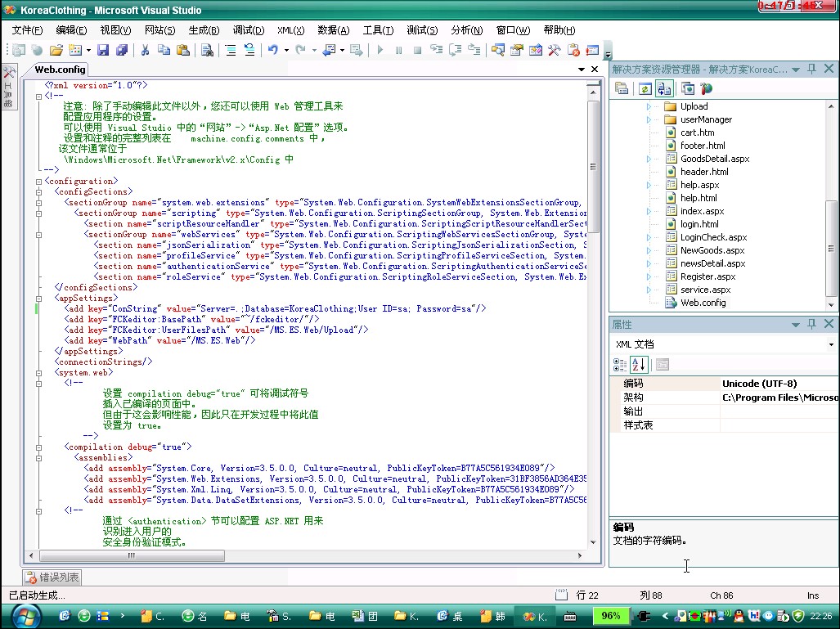
Task: Refresh the Solution Explorer tree
Action: (x=645, y=89)
